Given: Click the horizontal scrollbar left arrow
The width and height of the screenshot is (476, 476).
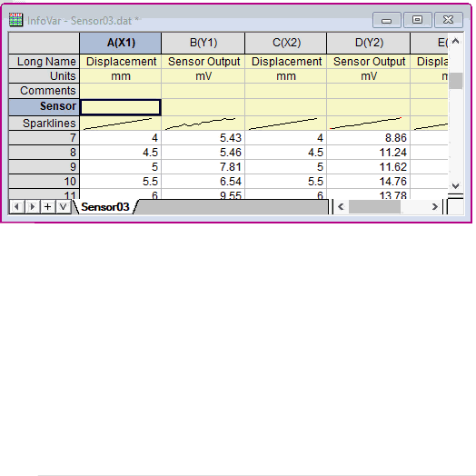Looking at the screenshot, I should [341, 207].
